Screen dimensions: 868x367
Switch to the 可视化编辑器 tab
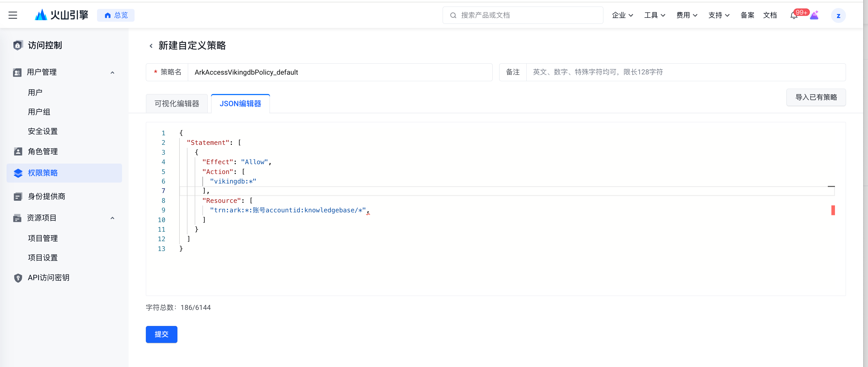177,104
